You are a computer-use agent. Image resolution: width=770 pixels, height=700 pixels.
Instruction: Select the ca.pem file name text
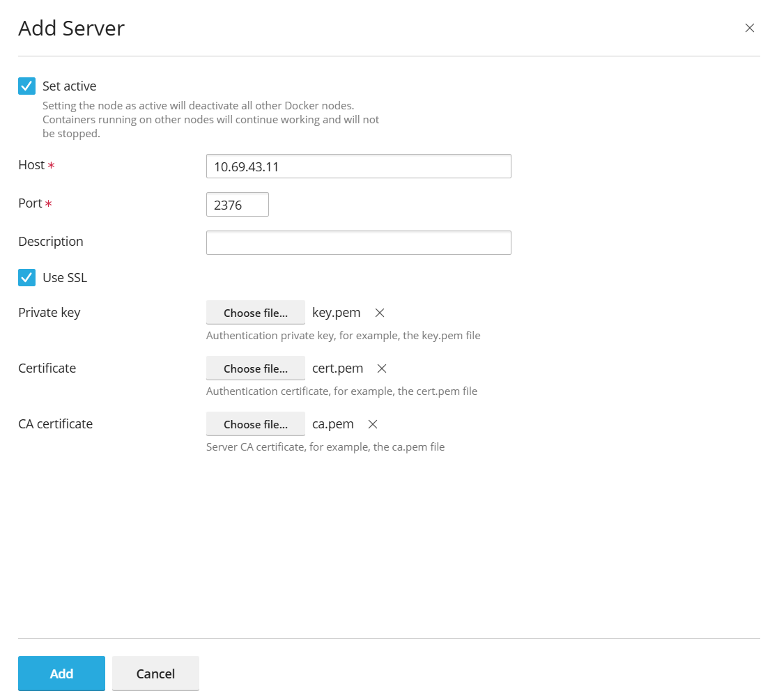[x=332, y=423]
